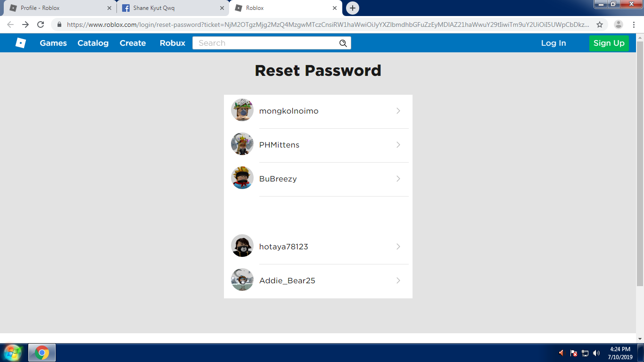Image resolution: width=644 pixels, height=362 pixels.
Task: Expand the BuBreezy row chevron
Action: tap(398, 179)
